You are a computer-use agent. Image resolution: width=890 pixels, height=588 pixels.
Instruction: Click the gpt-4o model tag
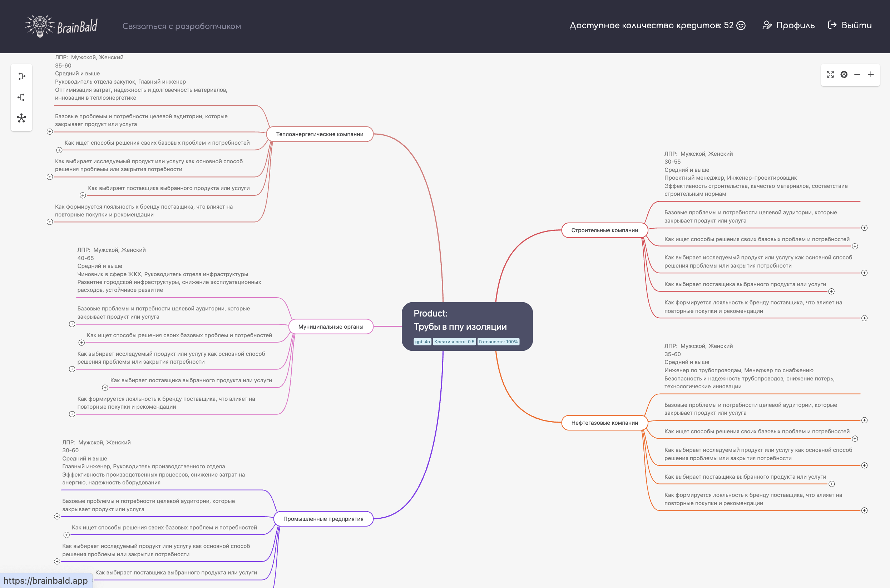[422, 342]
